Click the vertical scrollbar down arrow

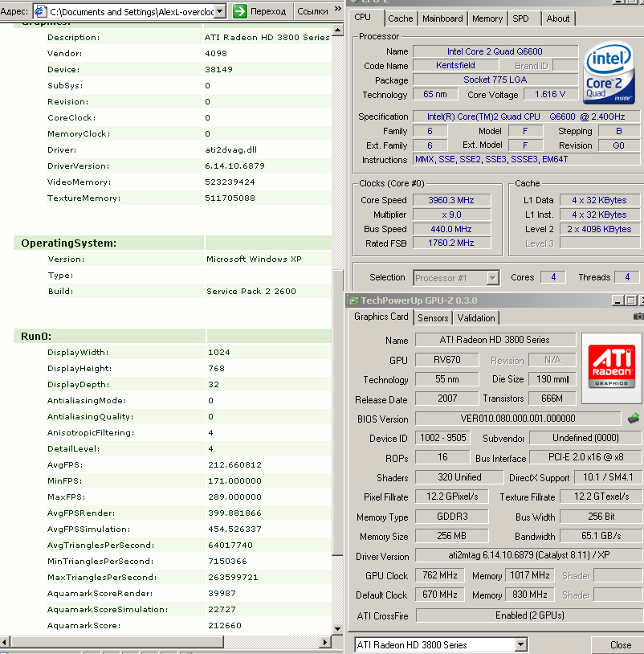tap(337, 629)
